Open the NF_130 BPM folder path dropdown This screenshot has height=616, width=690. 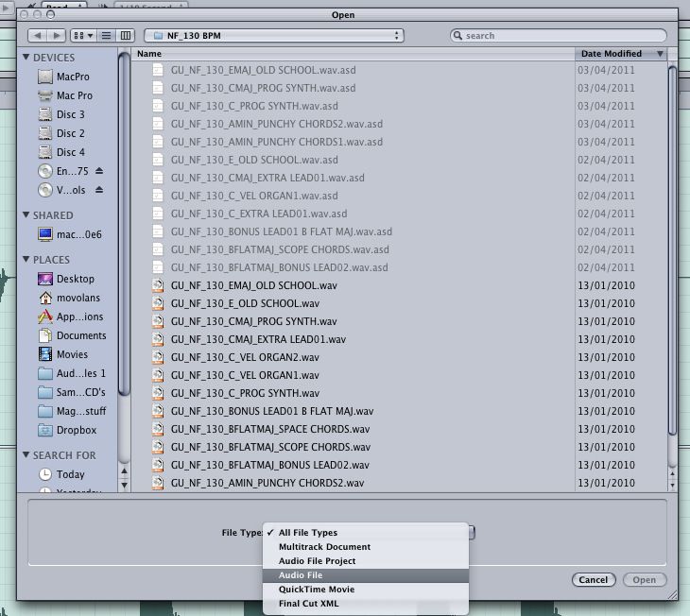click(x=274, y=36)
